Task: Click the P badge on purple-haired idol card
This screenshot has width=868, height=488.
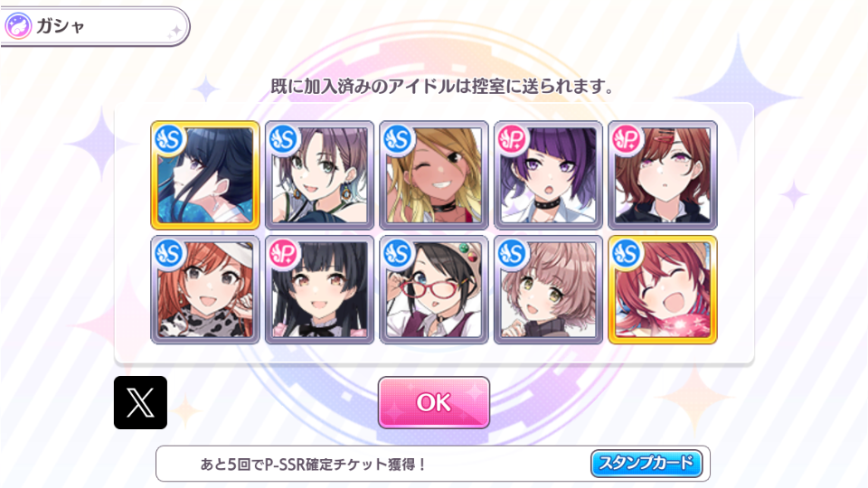Action: [512, 139]
